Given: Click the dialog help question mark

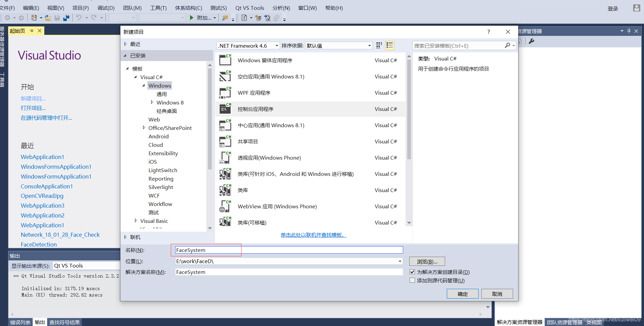Looking at the screenshot, I should point(488,32).
